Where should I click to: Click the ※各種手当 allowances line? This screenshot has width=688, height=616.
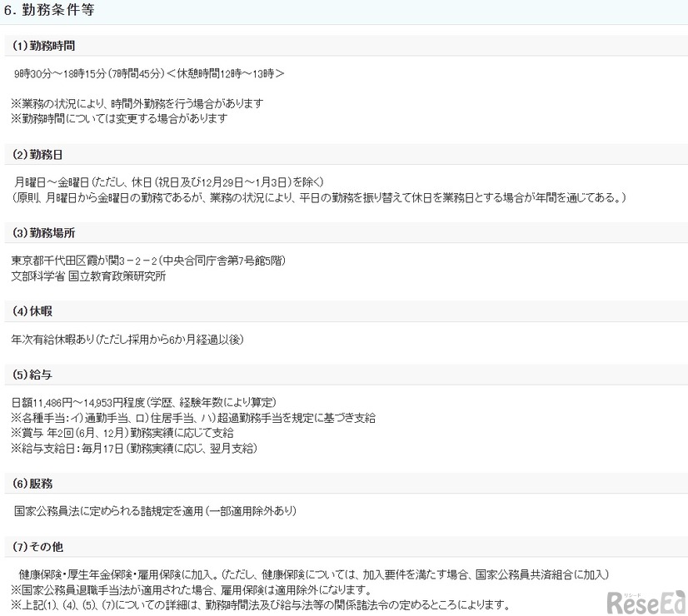click(x=192, y=418)
